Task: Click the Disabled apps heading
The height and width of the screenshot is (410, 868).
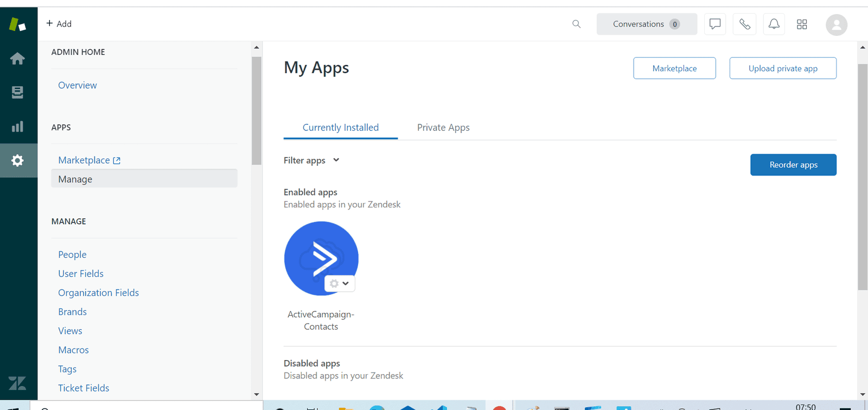Action: (x=312, y=363)
